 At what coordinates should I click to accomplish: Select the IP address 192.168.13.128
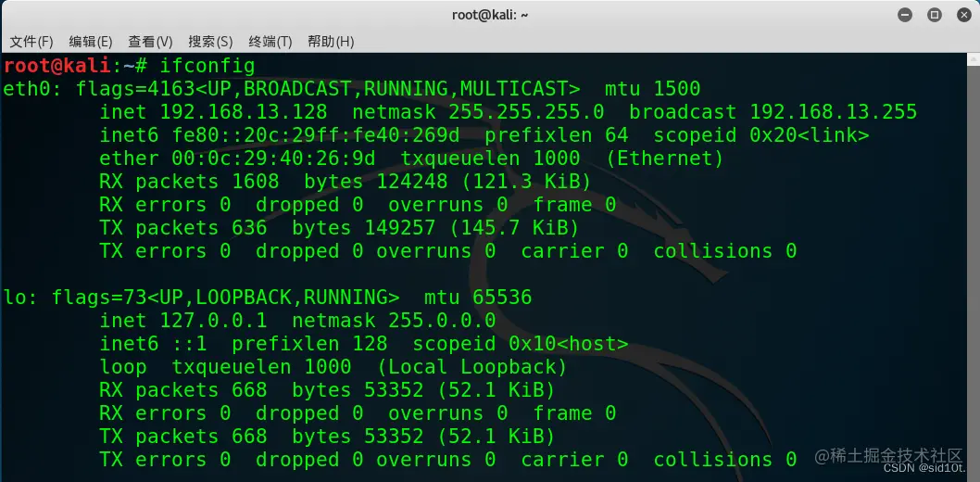click(244, 112)
